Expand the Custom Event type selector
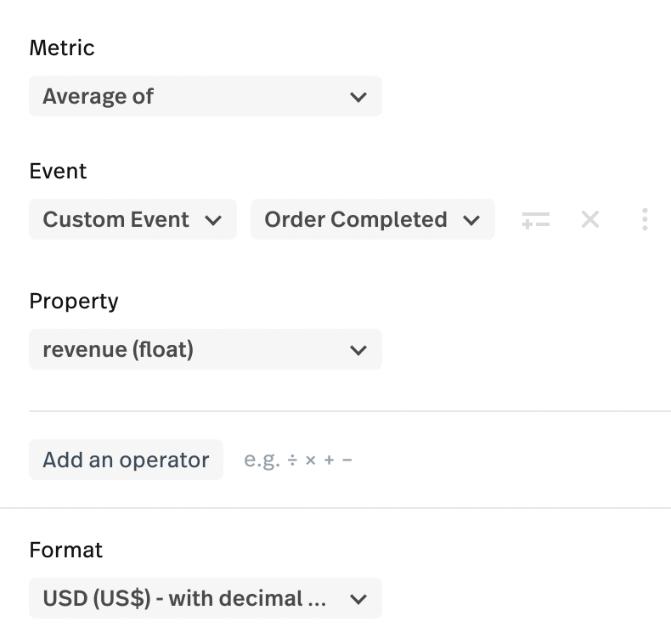Image resolution: width=671 pixels, height=644 pixels. coord(133,219)
